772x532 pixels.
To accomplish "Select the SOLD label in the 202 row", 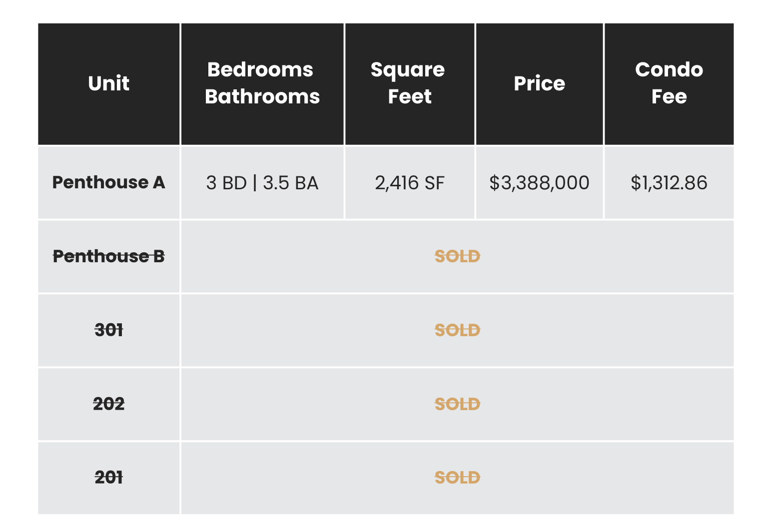I will [x=457, y=404].
